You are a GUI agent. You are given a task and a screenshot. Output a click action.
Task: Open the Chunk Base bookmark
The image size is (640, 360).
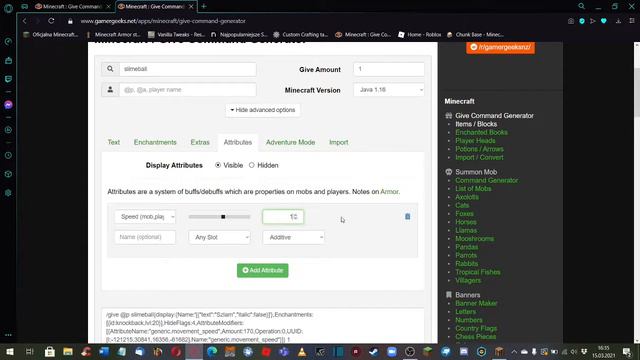tap(476, 35)
